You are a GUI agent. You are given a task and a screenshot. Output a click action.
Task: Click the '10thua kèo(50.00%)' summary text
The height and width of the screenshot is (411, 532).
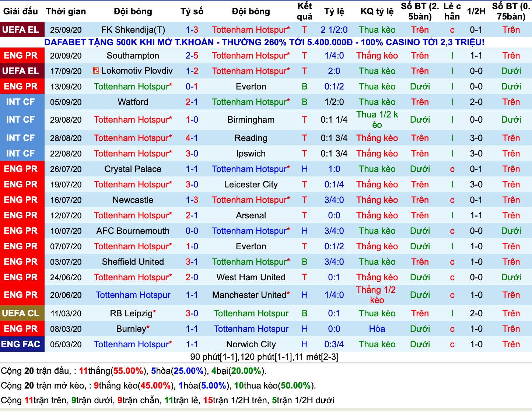tap(274, 386)
